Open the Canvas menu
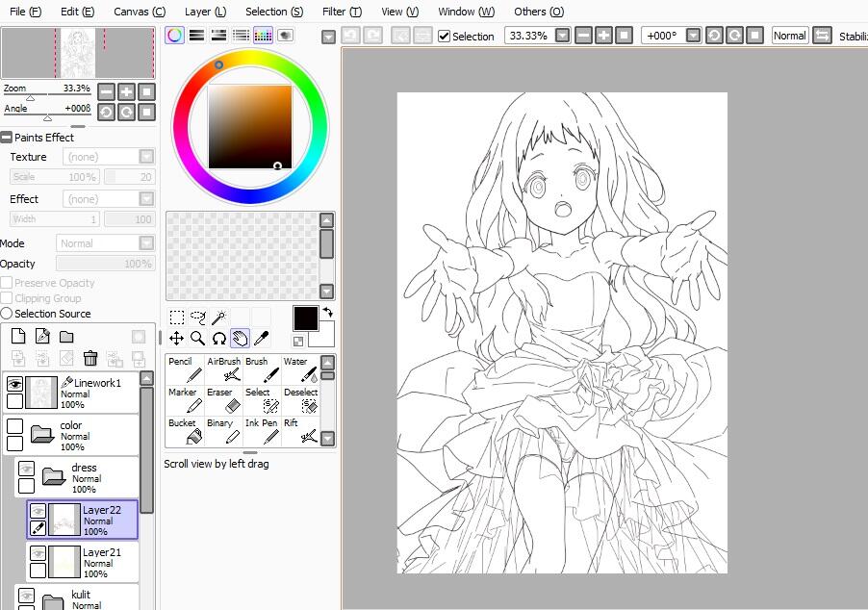Screen dimensions: 868x610 pos(140,12)
